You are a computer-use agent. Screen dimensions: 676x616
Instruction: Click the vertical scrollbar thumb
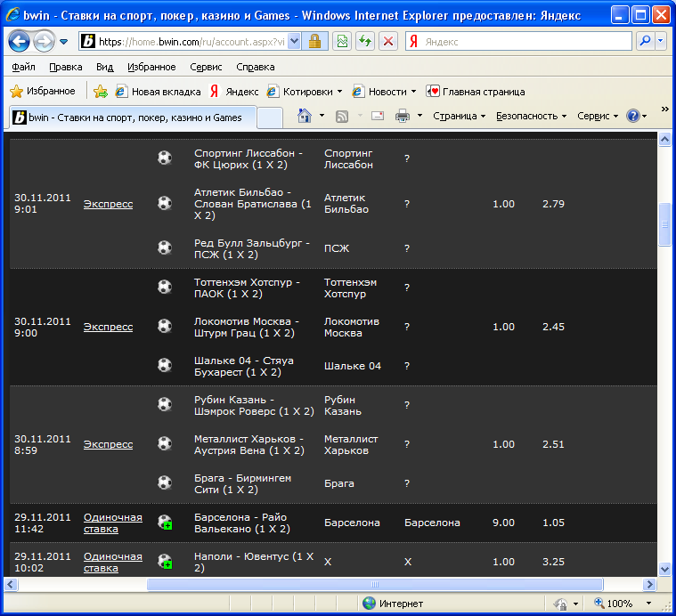tap(664, 224)
